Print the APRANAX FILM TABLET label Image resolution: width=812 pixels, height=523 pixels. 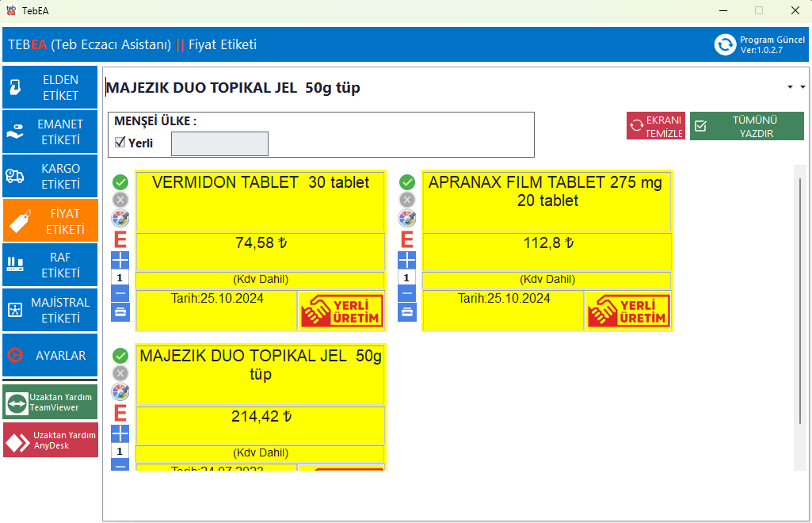click(x=407, y=312)
